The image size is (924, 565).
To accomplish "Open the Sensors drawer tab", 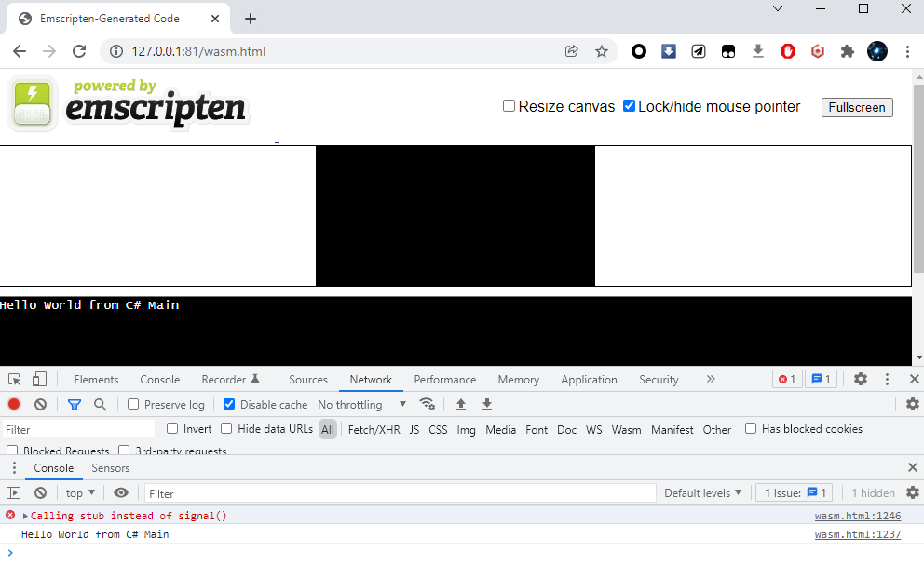I will [x=110, y=468].
